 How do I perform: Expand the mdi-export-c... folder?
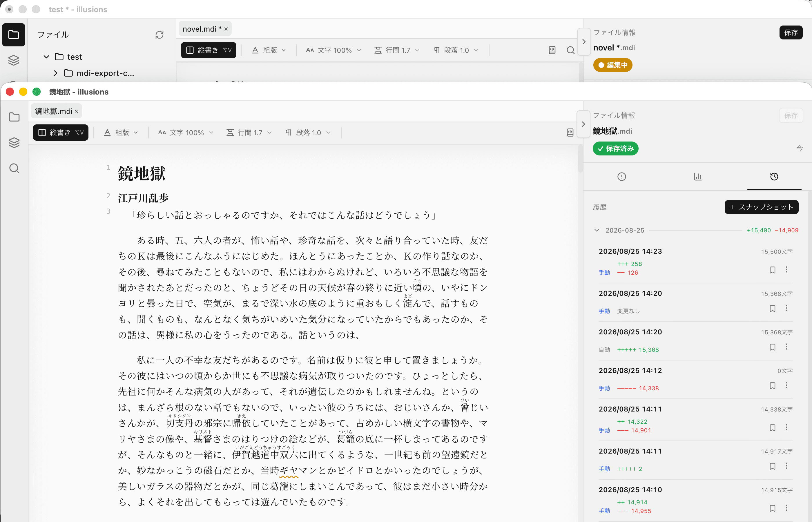click(56, 73)
